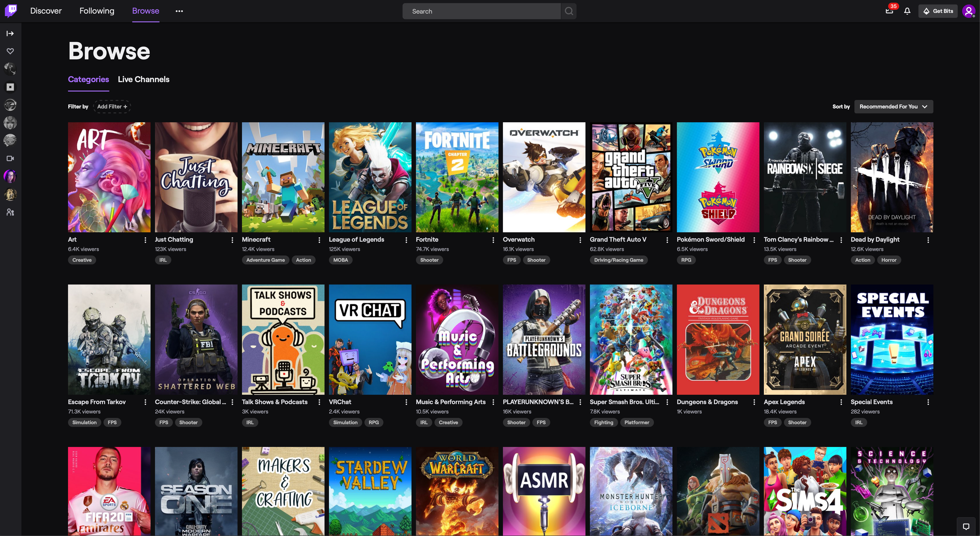
Task: Click Add Filter to filter categories
Action: coord(112,107)
